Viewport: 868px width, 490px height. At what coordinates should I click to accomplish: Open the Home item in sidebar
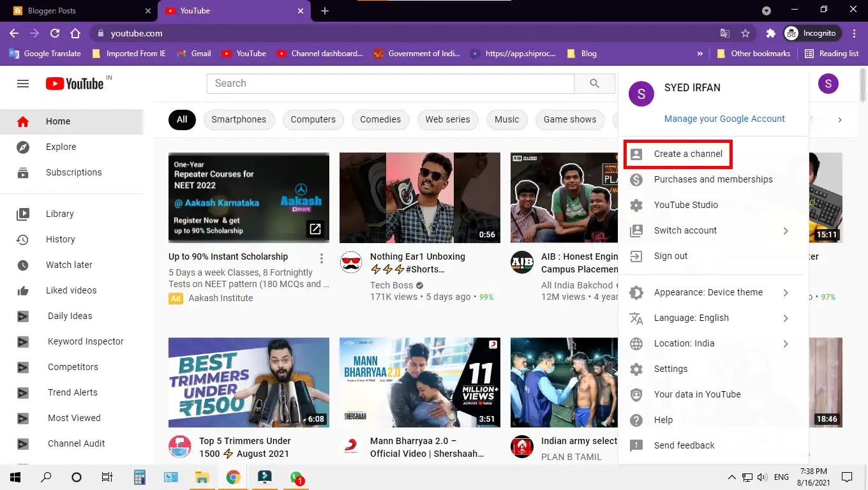click(x=71, y=122)
